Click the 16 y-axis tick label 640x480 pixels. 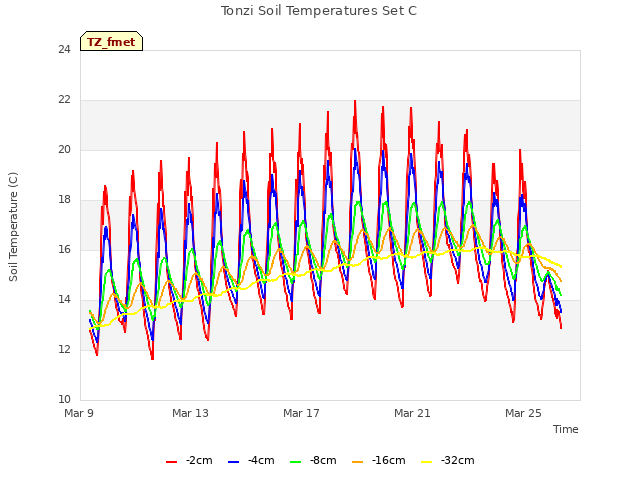point(64,249)
